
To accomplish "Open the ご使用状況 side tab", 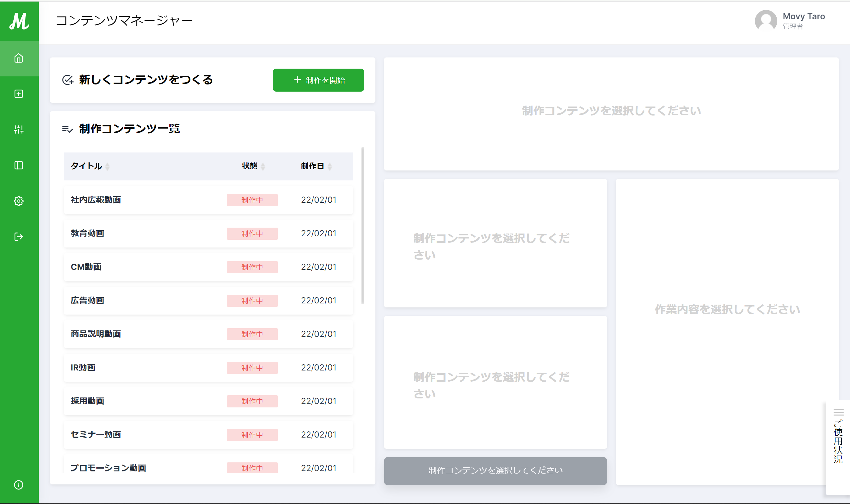I will pyautogui.click(x=838, y=442).
